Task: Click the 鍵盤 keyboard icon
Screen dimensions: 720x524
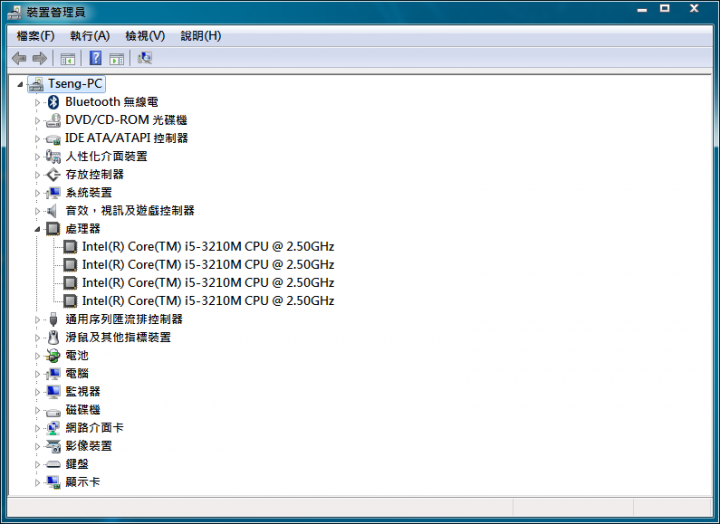Action: (53, 465)
